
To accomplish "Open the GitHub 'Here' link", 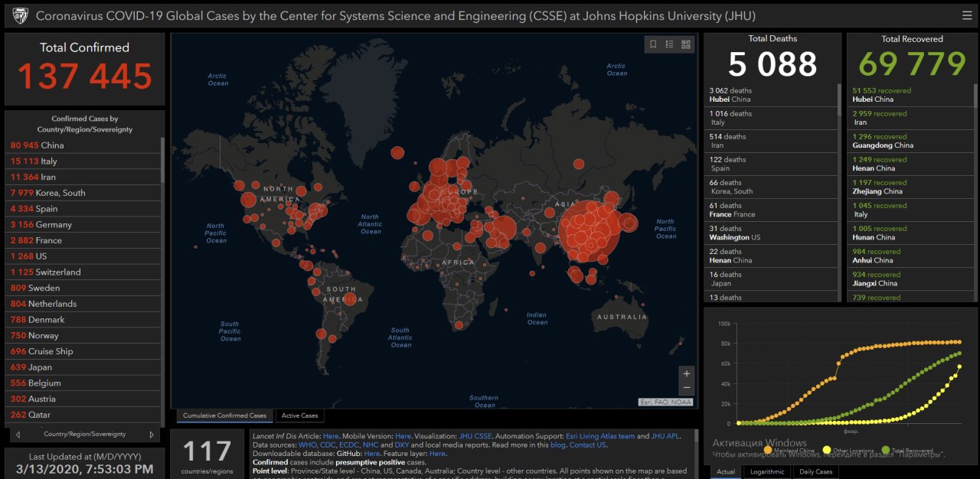I will point(372,453).
